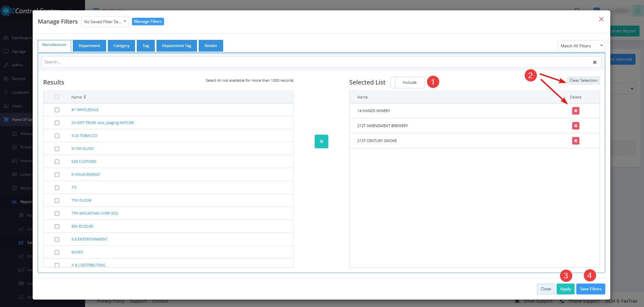This screenshot has height=307, width=644.
Task: Check the 9LIVES checkbox
Action: pos(57,252)
